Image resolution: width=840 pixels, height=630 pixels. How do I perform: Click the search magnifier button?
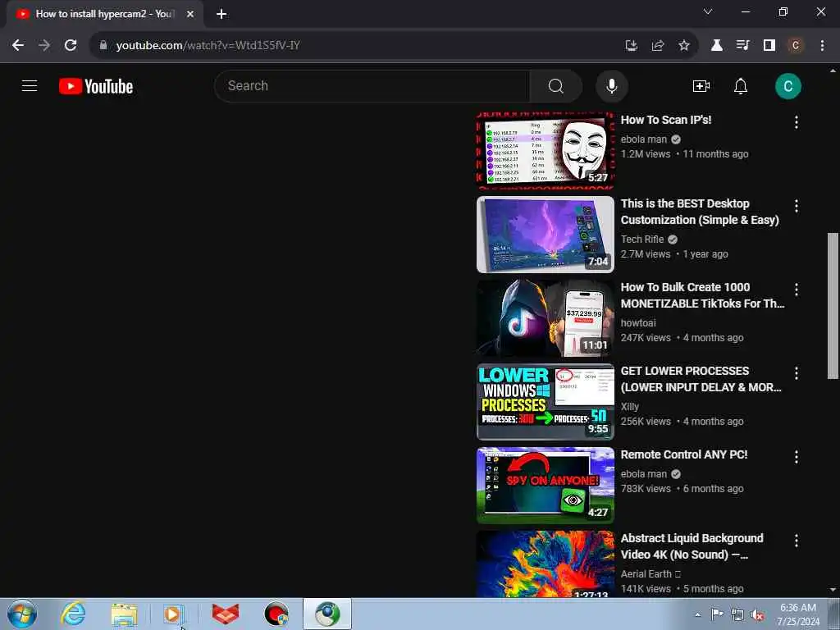pyautogui.click(x=555, y=85)
